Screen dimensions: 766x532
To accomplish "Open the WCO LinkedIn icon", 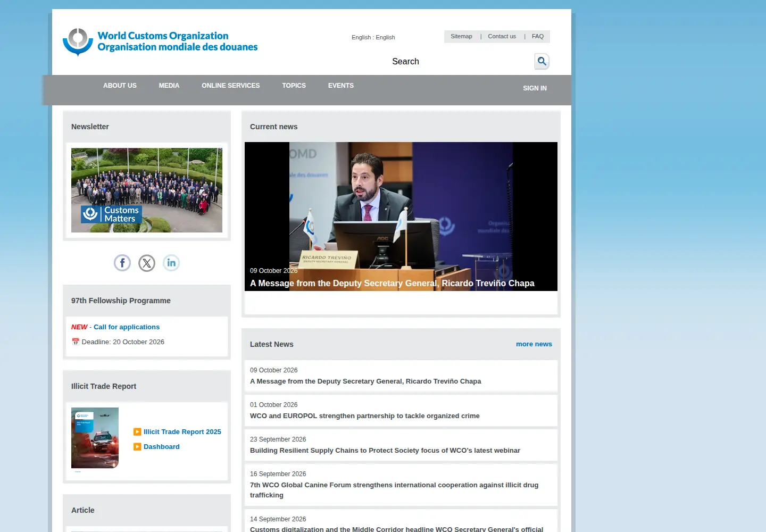I will pyautogui.click(x=171, y=263).
